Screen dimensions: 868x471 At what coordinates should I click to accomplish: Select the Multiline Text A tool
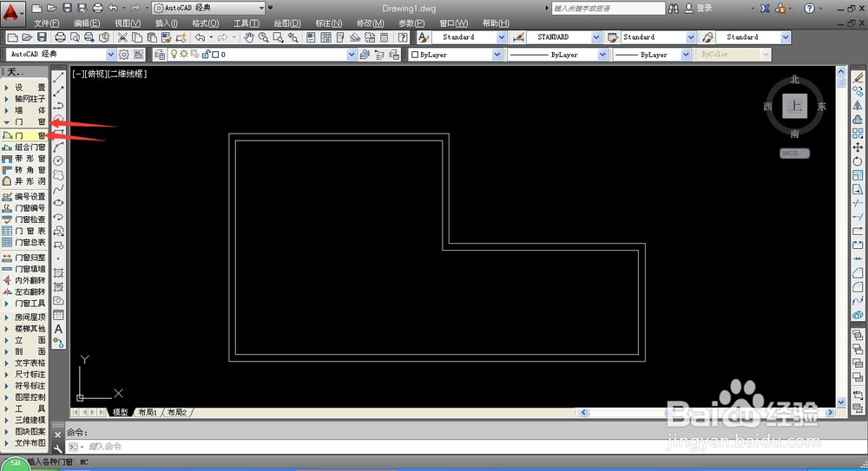pyautogui.click(x=58, y=329)
